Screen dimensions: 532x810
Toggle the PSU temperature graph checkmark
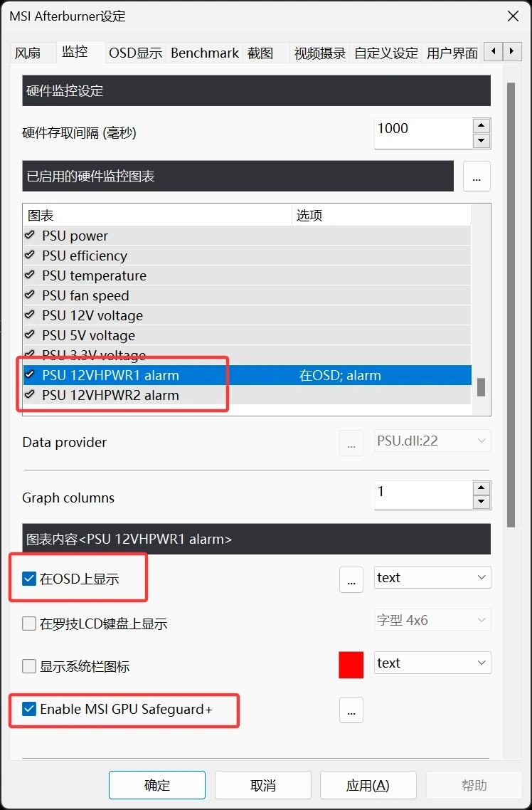point(30,275)
